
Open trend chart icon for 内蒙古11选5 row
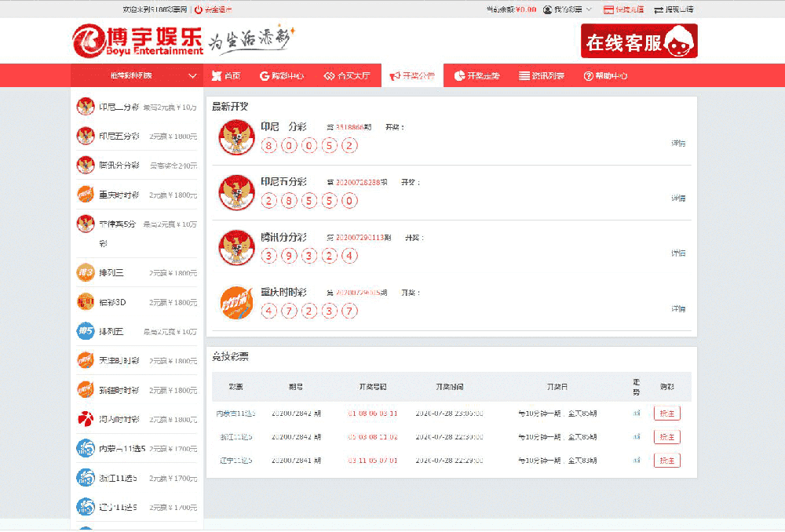pos(637,414)
